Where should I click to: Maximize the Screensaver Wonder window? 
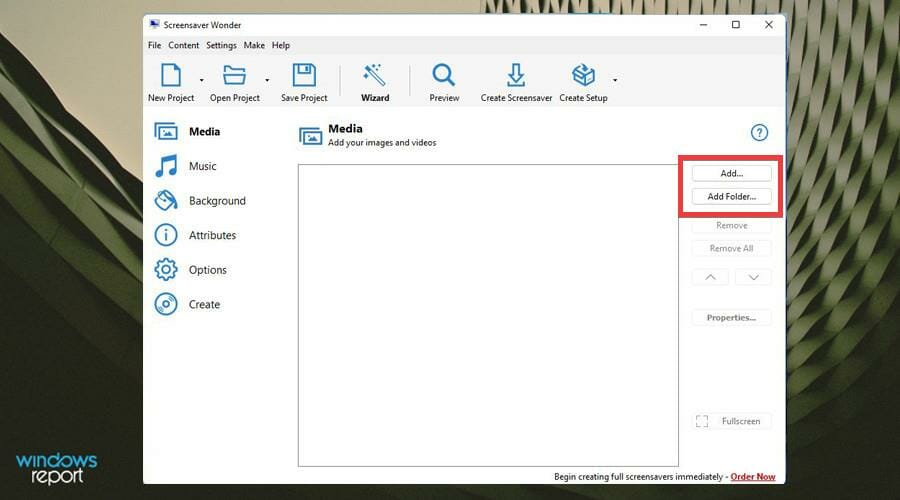[736, 25]
